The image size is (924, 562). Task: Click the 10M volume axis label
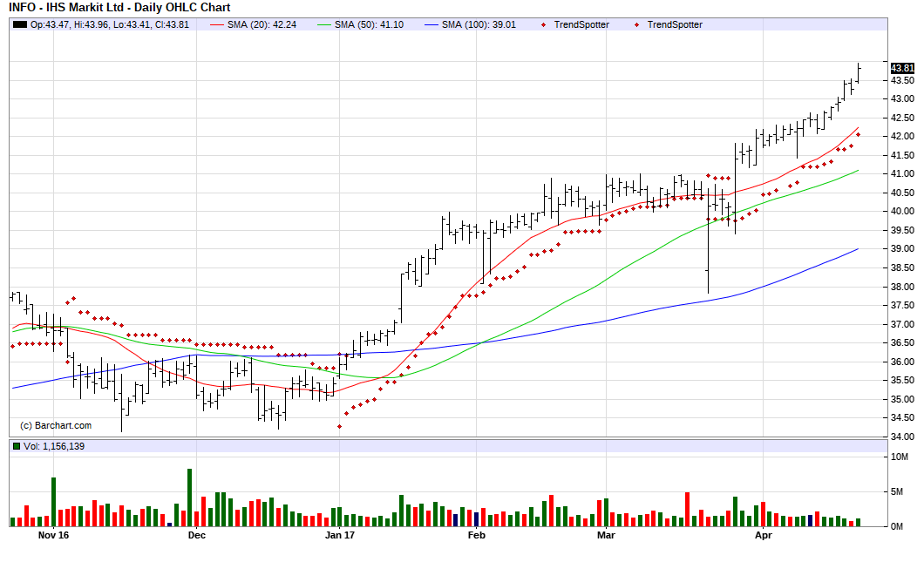[900, 457]
